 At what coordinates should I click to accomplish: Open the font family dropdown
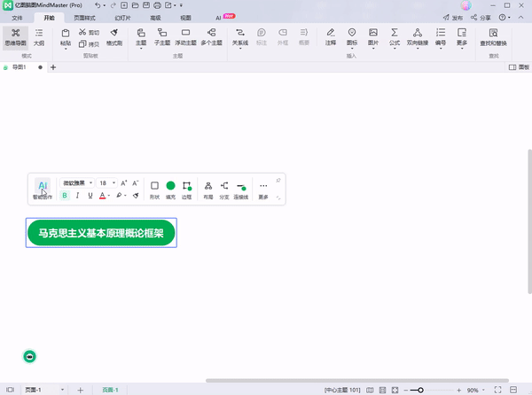77,183
